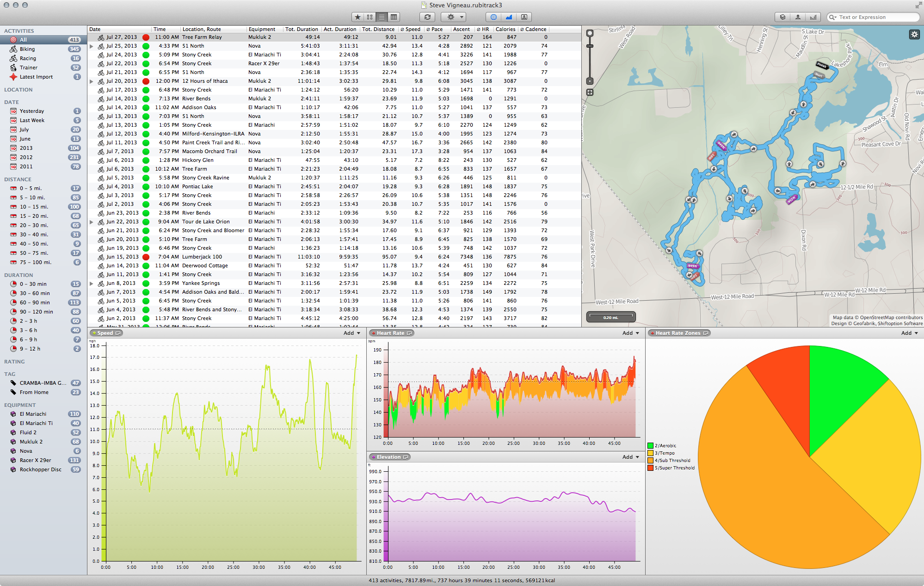Viewport: 924px width, 586px height.
Task: Open the search magnifier options
Action: click(x=833, y=17)
